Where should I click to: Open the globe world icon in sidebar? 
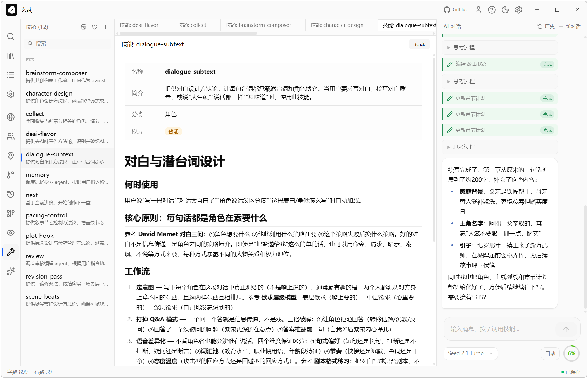pyautogui.click(x=11, y=117)
